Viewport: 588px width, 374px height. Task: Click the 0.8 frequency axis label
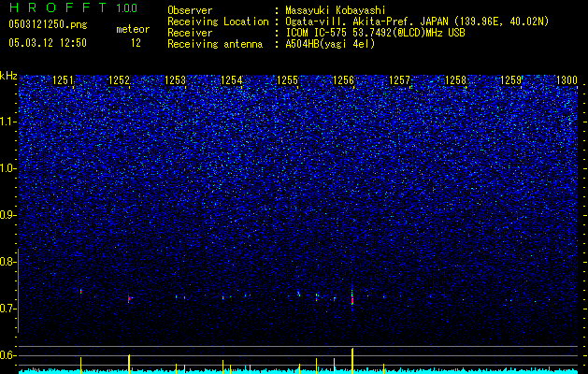[8, 262]
